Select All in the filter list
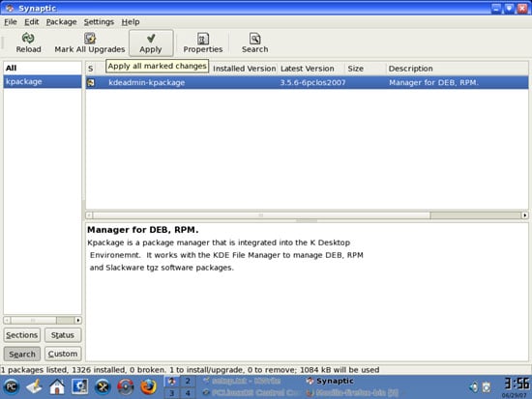The height and width of the screenshot is (399, 532). click(x=43, y=69)
